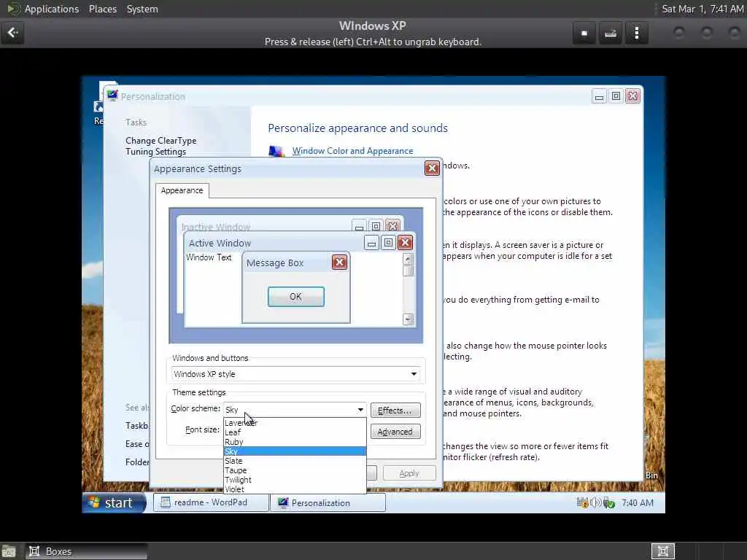Click the Windows XP start button
This screenshot has width=747, height=560.
pos(114,503)
